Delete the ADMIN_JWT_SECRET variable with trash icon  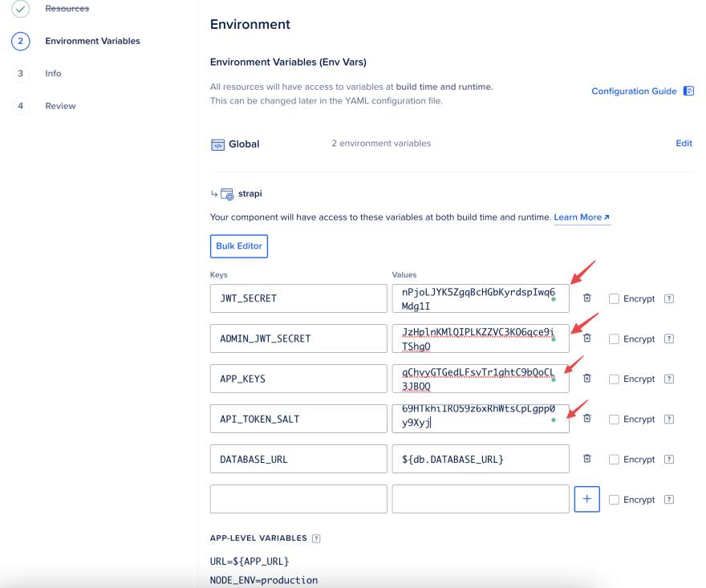(586, 339)
